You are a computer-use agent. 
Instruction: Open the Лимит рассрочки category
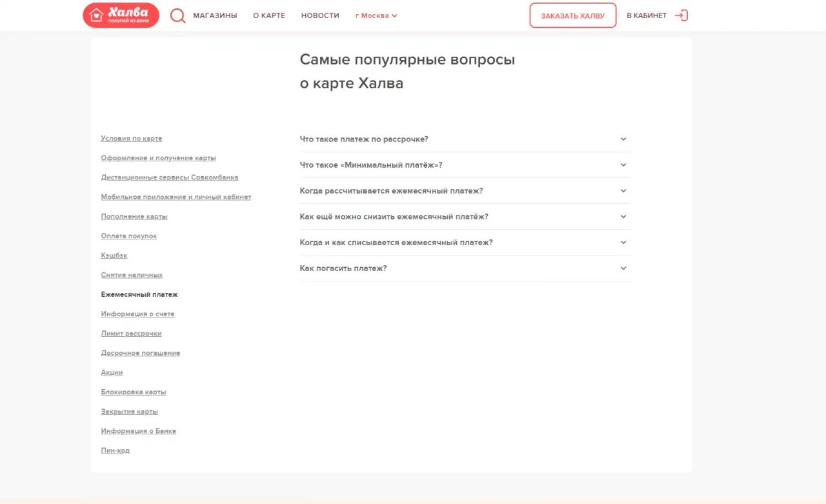coord(132,334)
